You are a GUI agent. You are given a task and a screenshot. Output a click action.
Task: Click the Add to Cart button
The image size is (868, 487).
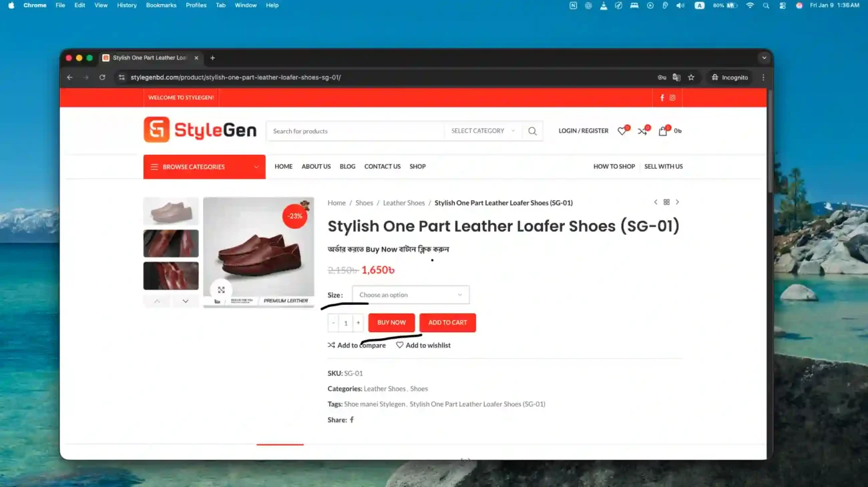pyautogui.click(x=447, y=323)
